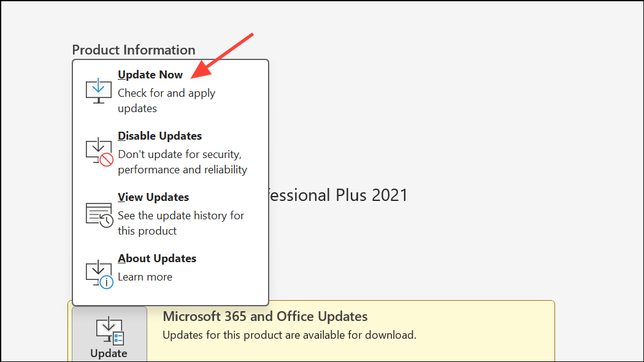
Task: Select Update Now from the menu
Action: point(150,75)
